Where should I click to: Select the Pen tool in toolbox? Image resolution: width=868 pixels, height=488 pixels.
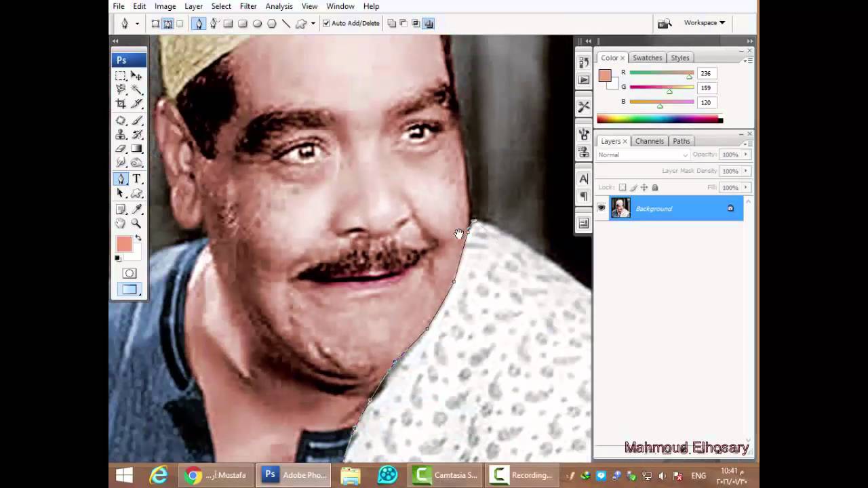click(x=121, y=179)
